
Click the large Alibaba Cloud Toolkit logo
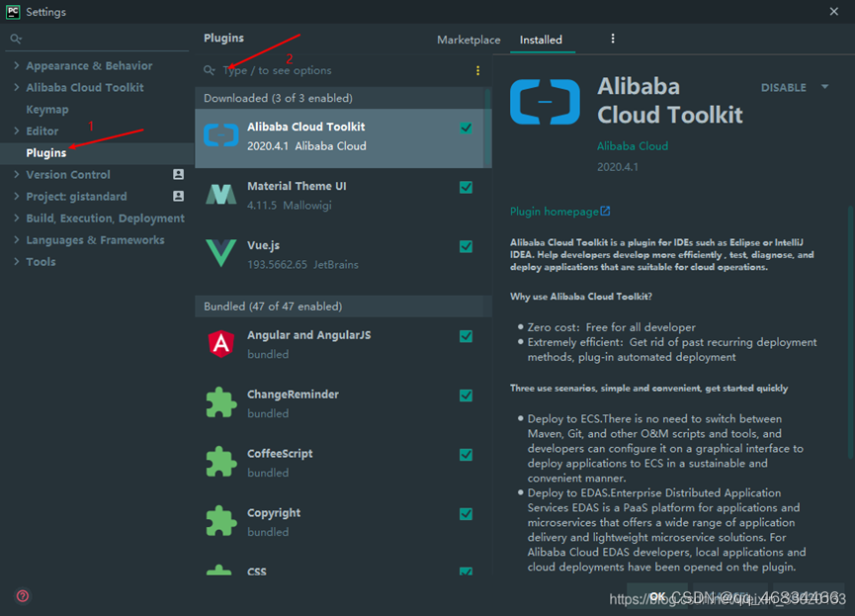pyautogui.click(x=545, y=102)
